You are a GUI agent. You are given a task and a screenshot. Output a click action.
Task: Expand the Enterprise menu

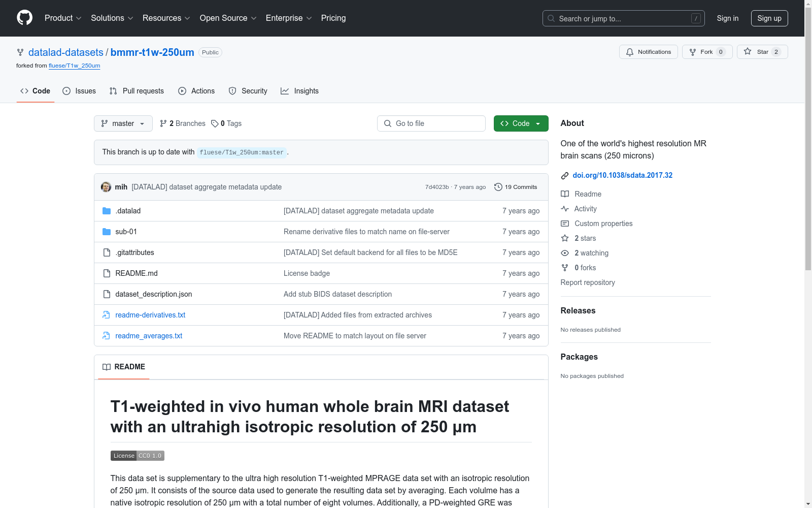[289, 18]
